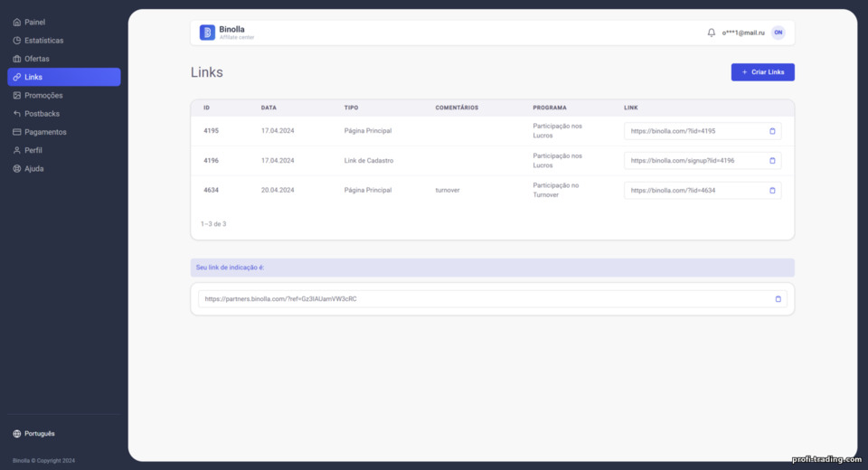Screen dimensions: 868x470
Task: Click the Painel home icon
Action: tap(16, 22)
